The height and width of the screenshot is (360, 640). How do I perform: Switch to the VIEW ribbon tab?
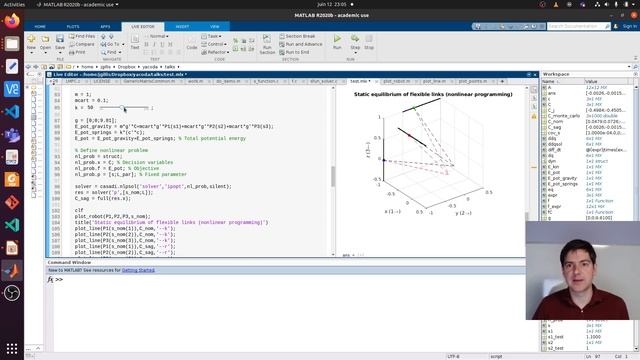click(x=215, y=27)
